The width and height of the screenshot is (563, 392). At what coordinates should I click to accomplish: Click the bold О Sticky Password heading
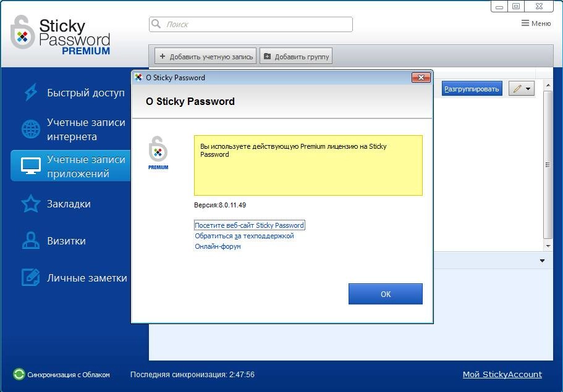190,101
